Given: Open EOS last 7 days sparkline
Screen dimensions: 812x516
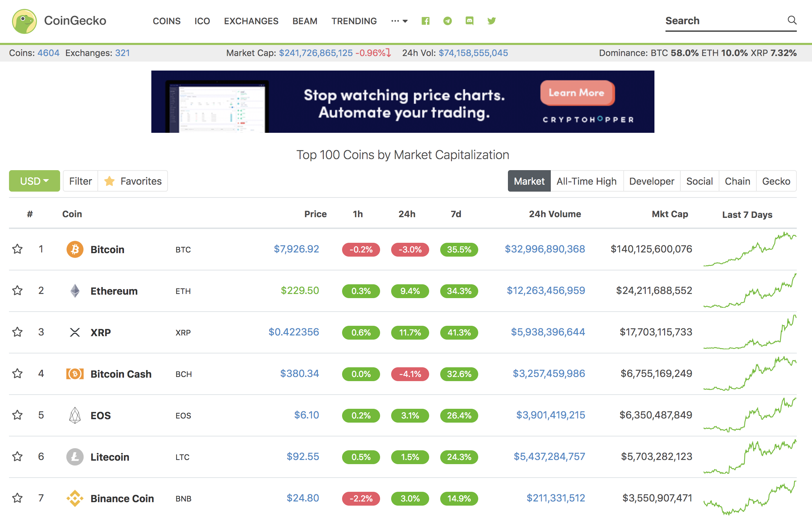Looking at the screenshot, I should pyautogui.click(x=750, y=415).
